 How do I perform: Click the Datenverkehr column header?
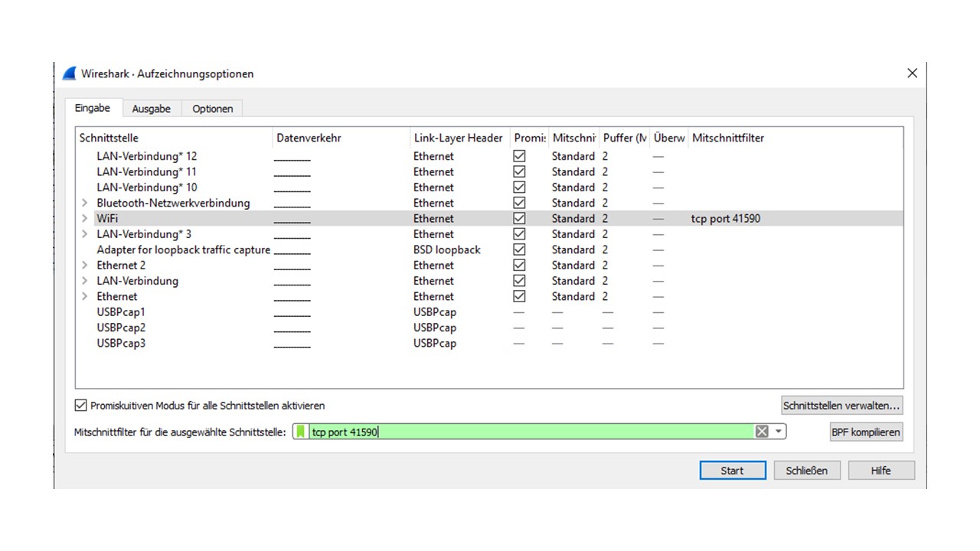pos(341,138)
